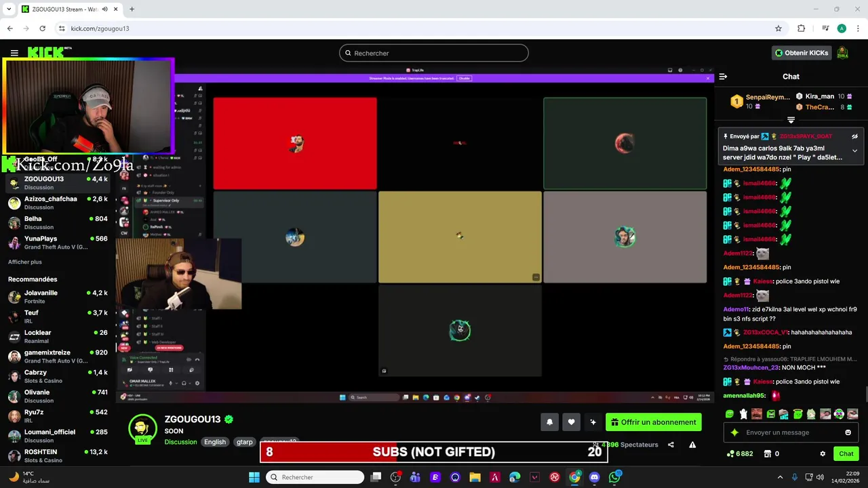Open Cabrzy recommended channel

pyautogui.click(x=58, y=376)
